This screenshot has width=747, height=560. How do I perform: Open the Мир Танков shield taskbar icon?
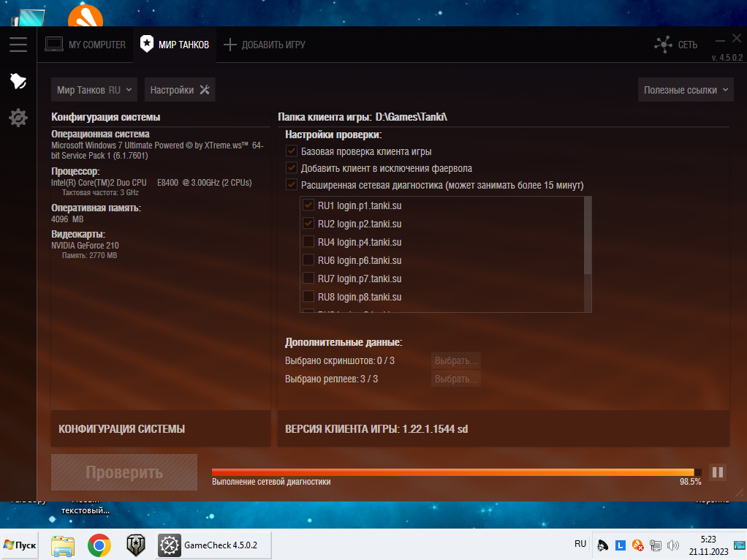pos(136,545)
